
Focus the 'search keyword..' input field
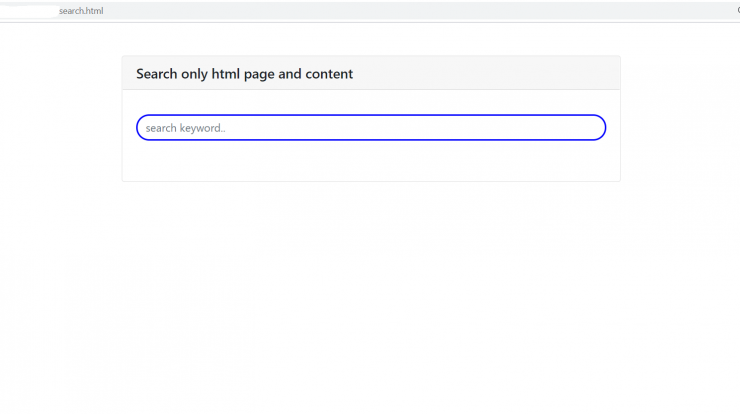(371, 127)
